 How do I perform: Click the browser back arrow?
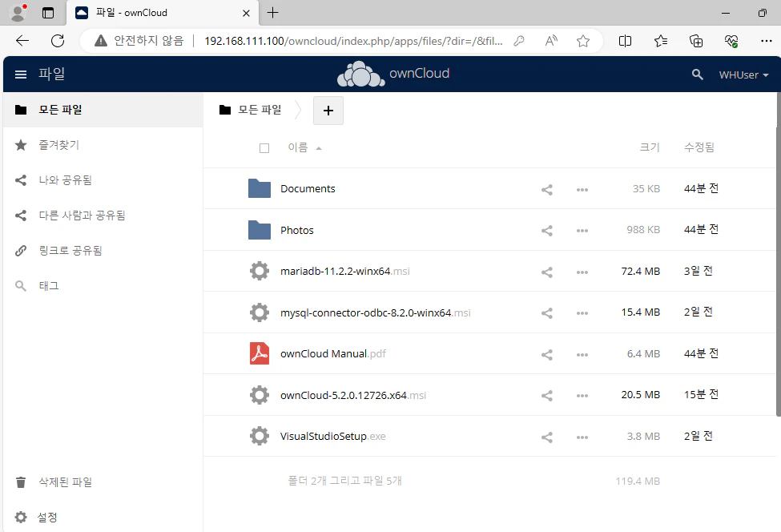[x=22, y=41]
